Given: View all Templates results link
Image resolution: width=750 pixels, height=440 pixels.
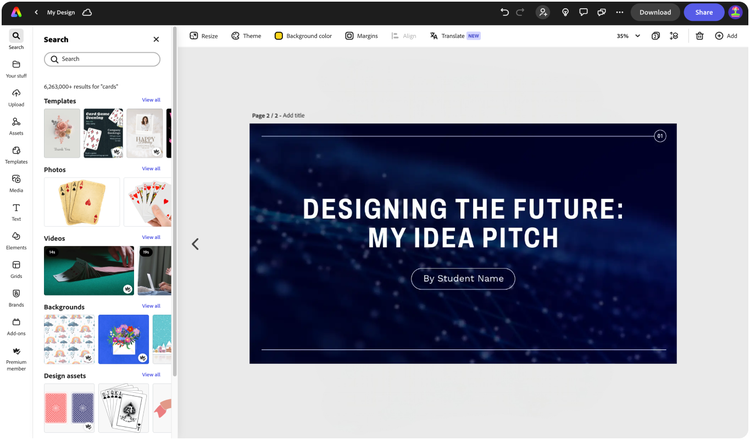Looking at the screenshot, I should 151,100.
